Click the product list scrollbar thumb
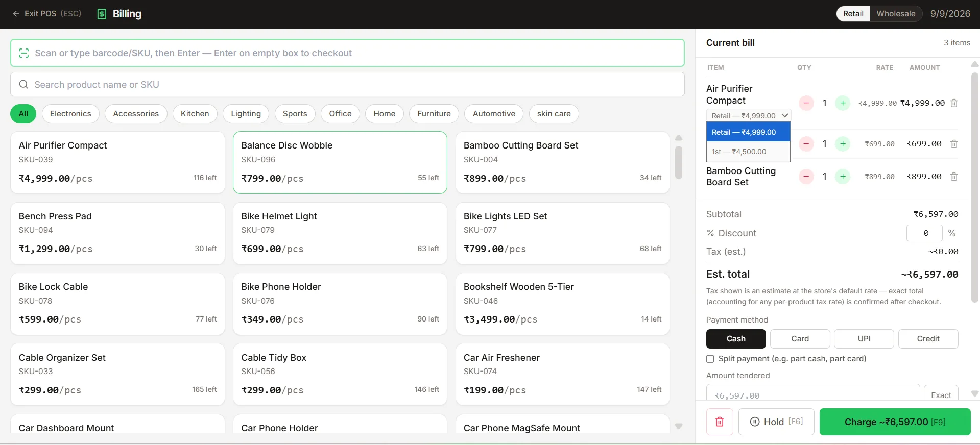The image size is (980, 445). 679,163
